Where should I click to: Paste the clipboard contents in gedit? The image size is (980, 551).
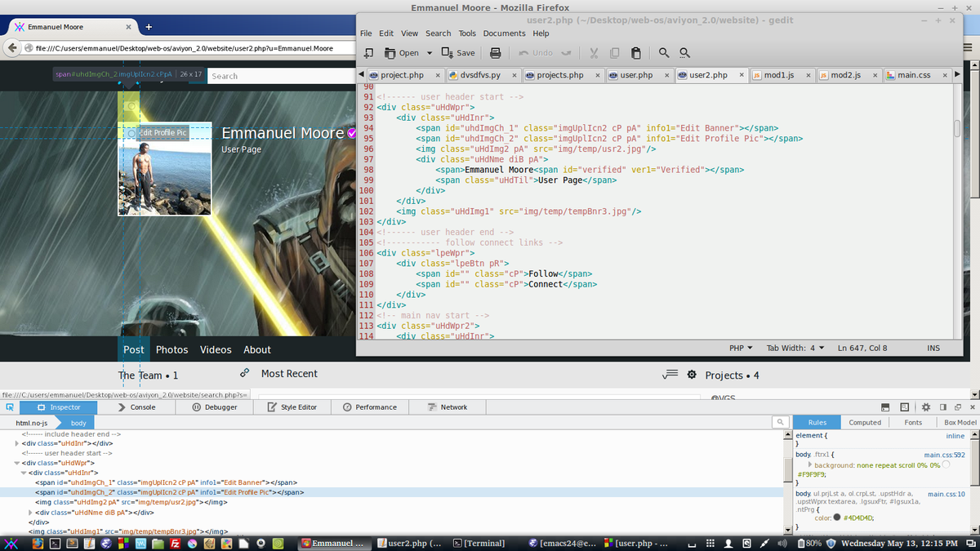point(636,53)
